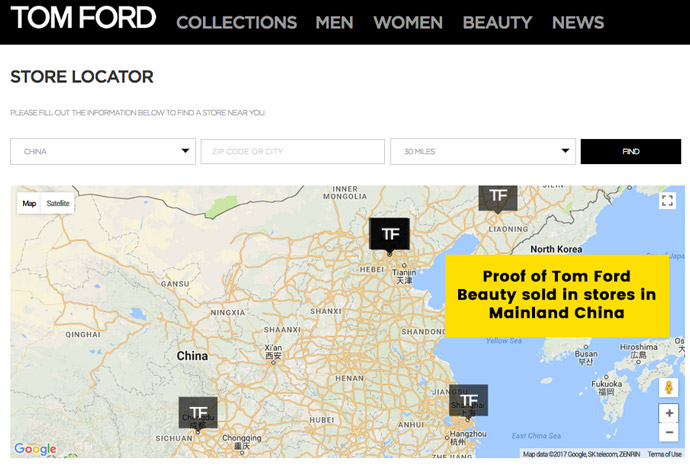Click the HUBEI province label
The image size is (690, 473).
(x=322, y=420)
